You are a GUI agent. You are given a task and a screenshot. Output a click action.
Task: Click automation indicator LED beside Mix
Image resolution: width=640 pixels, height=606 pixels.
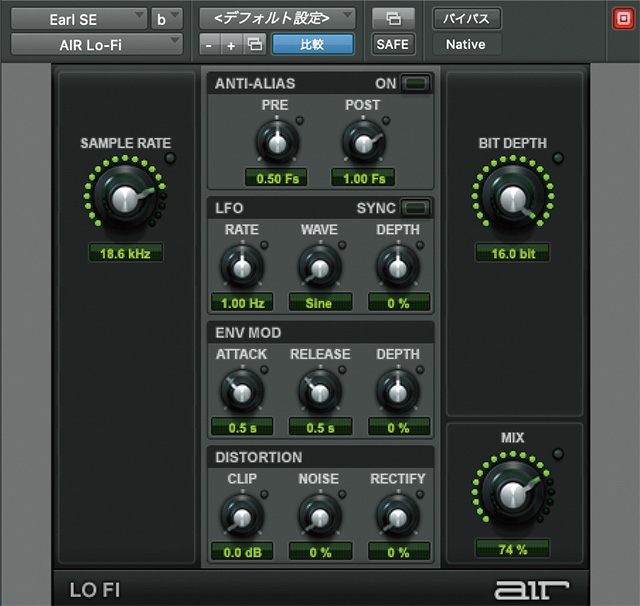point(558,453)
